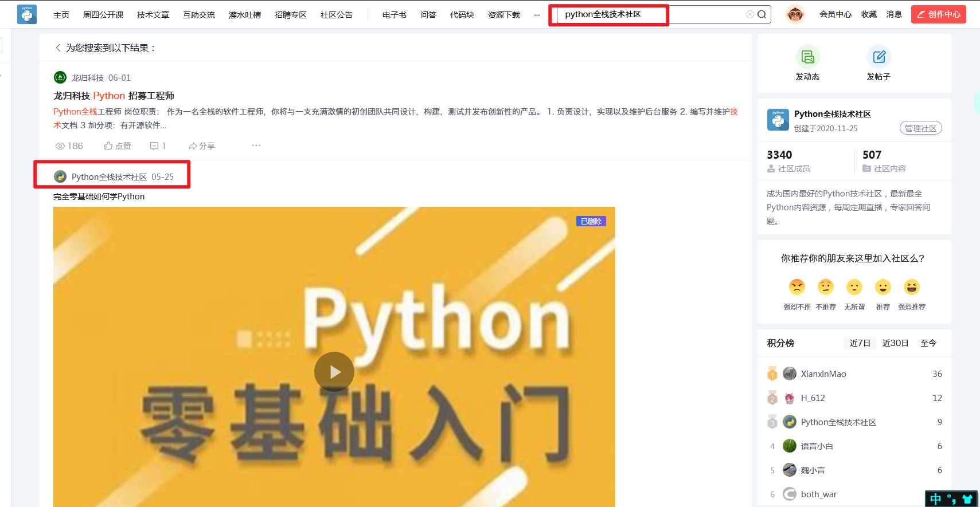The image size is (980, 507).
Task: Open 会员中心 link
Action: pos(835,14)
